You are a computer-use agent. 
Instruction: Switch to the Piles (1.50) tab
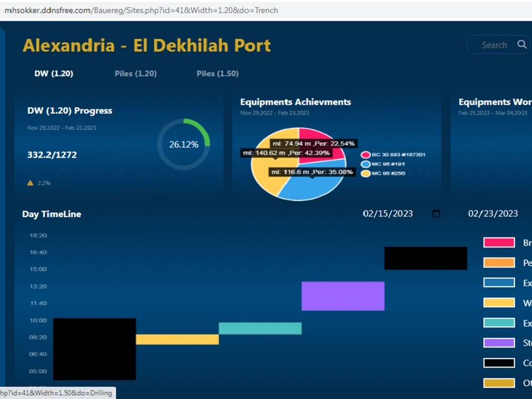217,73
